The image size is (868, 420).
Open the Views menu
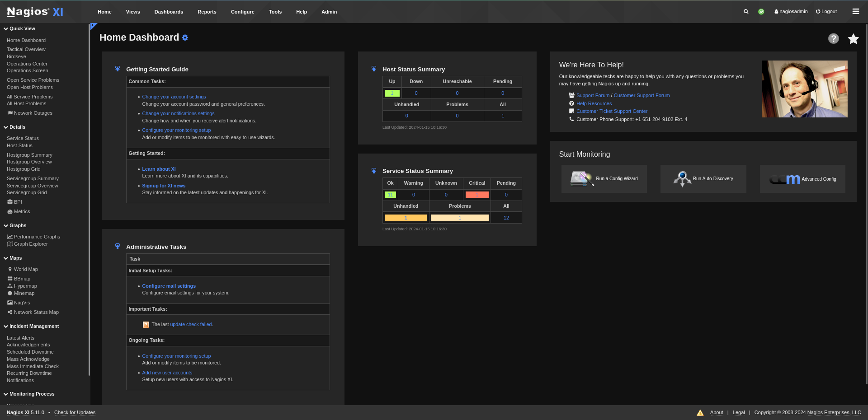pos(133,12)
